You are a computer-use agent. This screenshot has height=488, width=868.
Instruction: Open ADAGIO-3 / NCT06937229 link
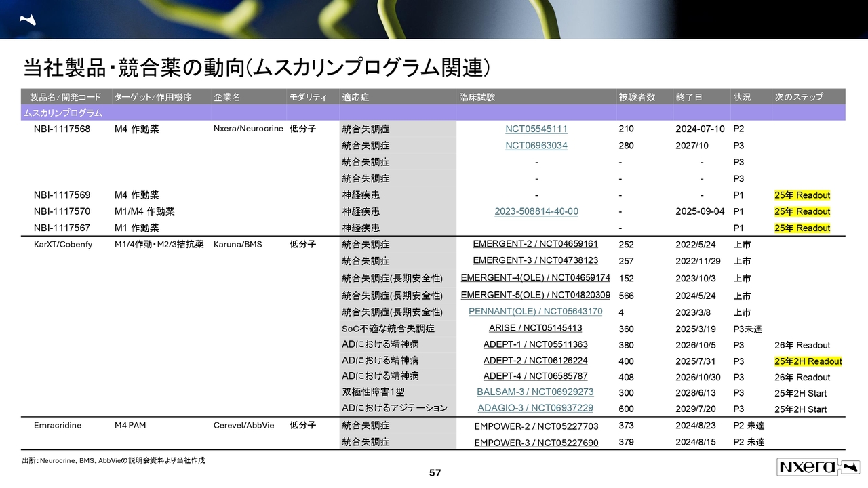pyautogui.click(x=535, y=408)
